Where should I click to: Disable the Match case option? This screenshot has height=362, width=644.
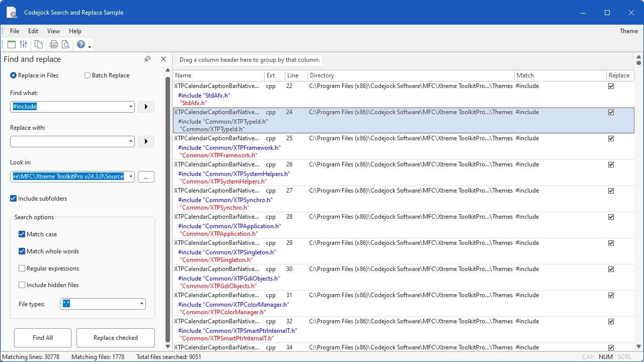point(38,234)
